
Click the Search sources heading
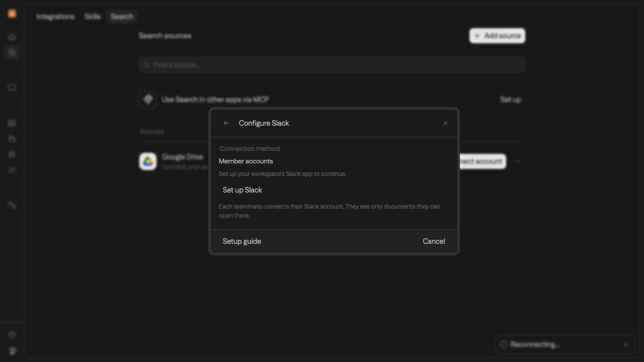165,36
